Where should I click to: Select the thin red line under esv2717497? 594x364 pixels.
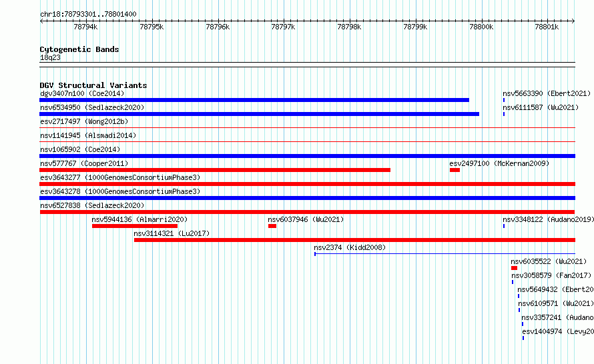coord(307,128)
